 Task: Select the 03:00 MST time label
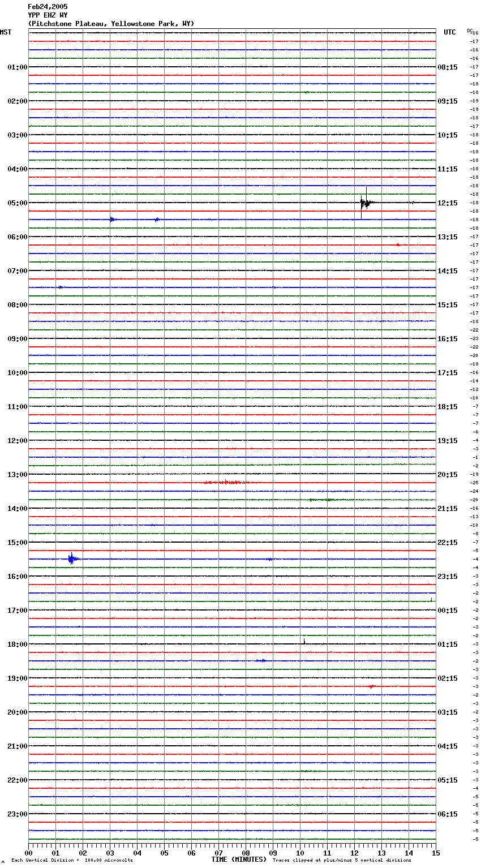pos(18,135)
